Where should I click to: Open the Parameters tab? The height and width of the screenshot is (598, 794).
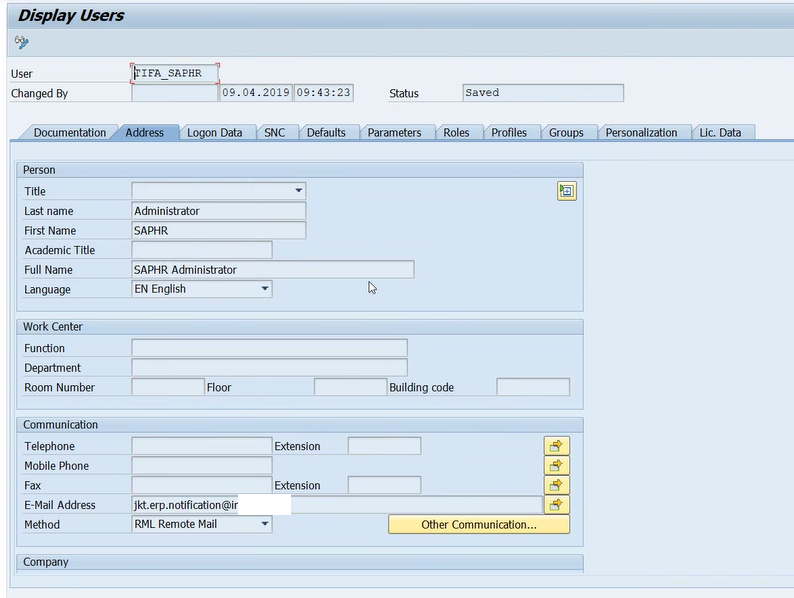pyautogui.click(x=394, y=133)
